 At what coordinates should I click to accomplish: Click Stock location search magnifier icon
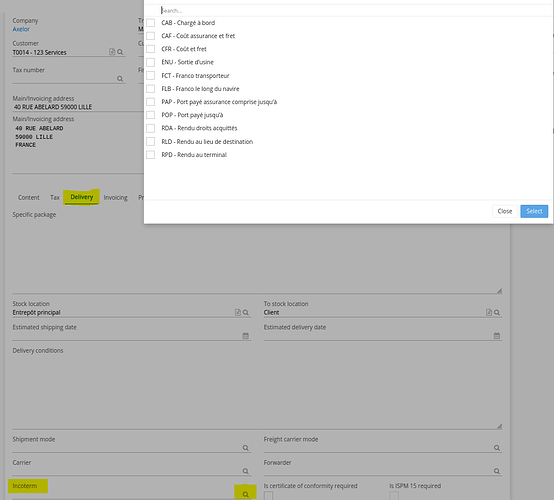tap(246, 312)
